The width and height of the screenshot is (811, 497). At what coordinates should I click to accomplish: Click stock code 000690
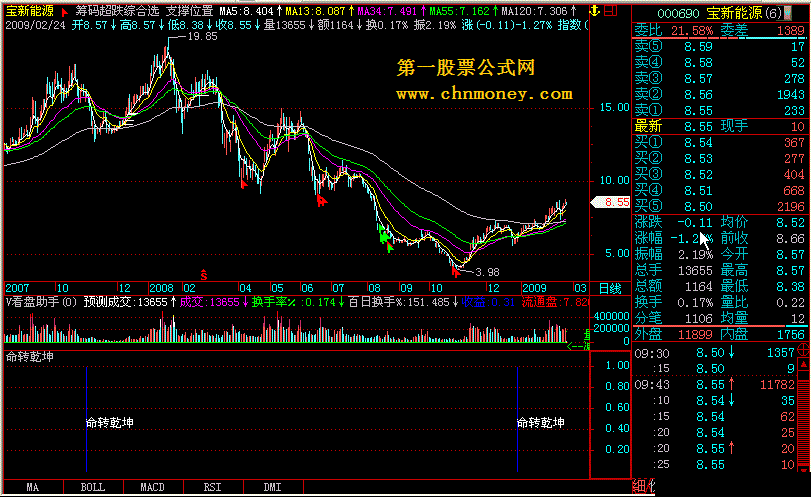pos(678,13)
